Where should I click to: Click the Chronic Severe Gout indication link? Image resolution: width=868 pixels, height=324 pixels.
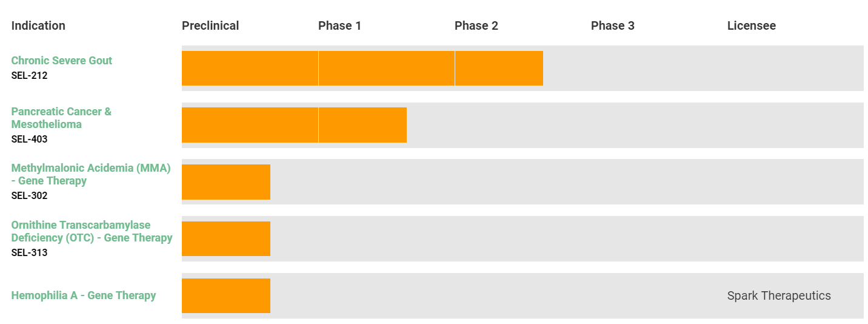coord(62,61)
